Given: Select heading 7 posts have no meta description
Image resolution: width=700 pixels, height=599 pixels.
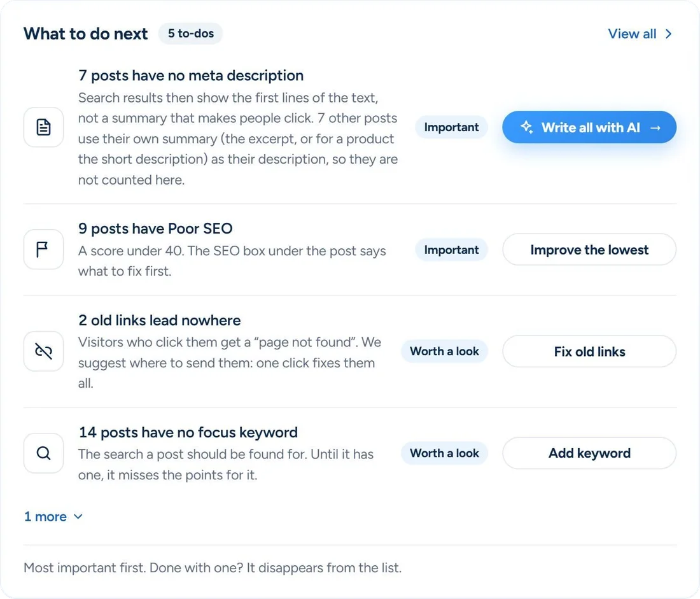Looking at the screenshot, I should [x=191, y=76].
